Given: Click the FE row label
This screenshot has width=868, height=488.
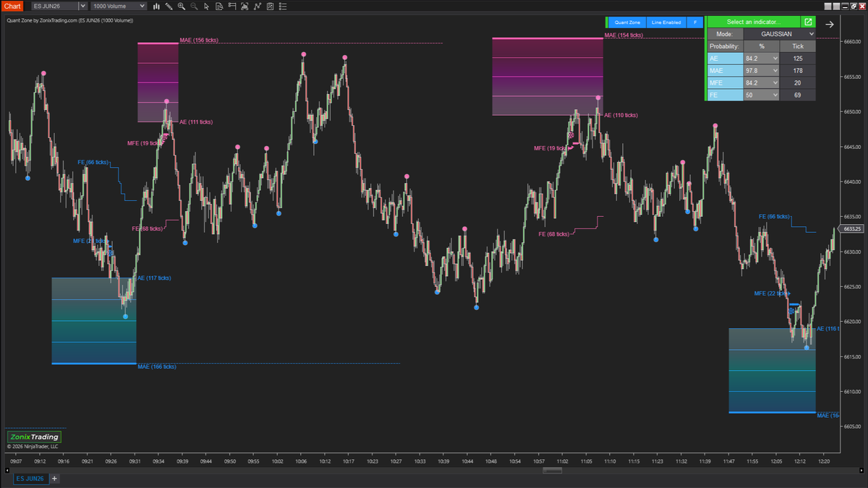Looking at the screenshot, I should pos(726,95).
